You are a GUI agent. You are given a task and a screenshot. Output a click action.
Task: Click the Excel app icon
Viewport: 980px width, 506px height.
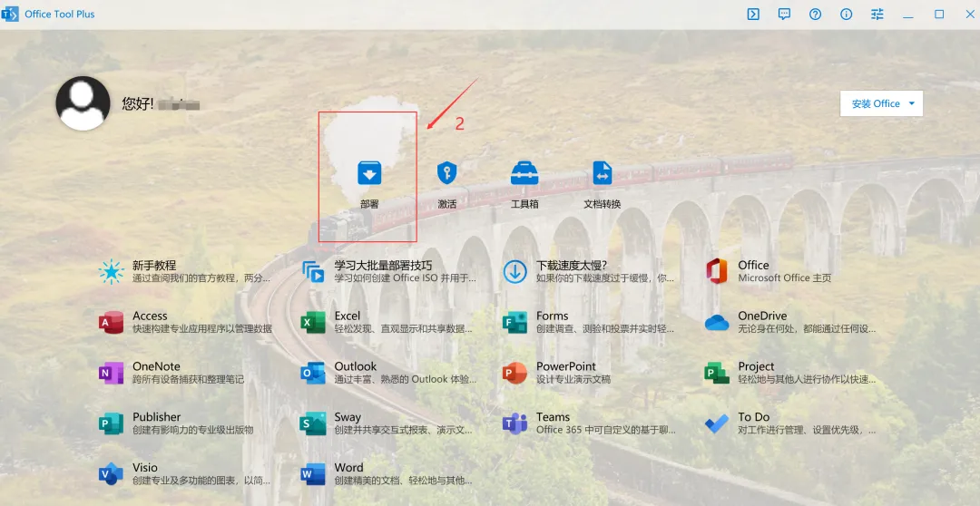coord(313,322)
